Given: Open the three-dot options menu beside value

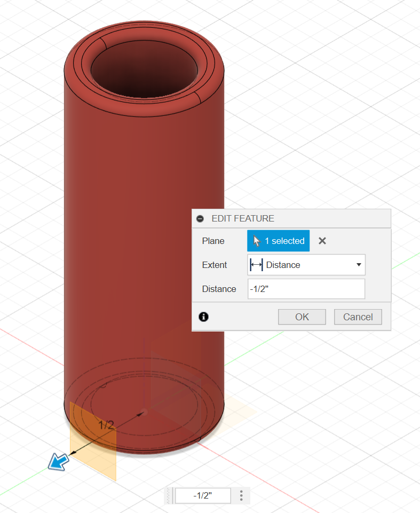Looking at the screenshot, I should [241, 496].
